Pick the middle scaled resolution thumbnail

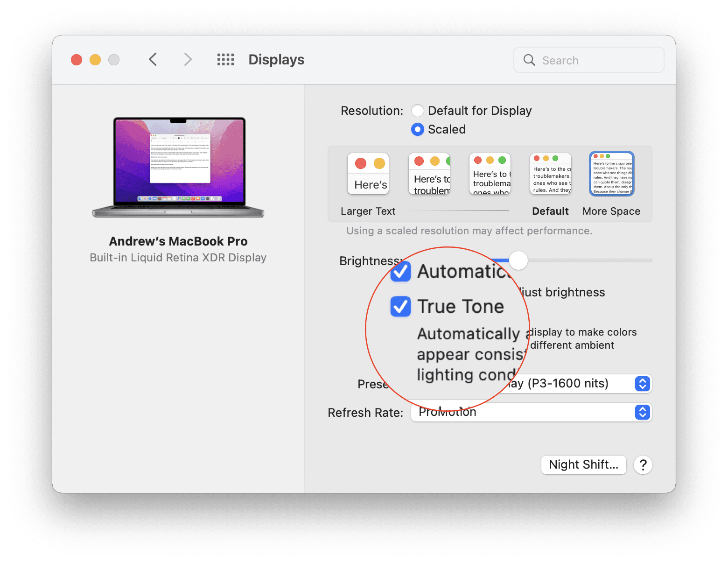(490, 174)
